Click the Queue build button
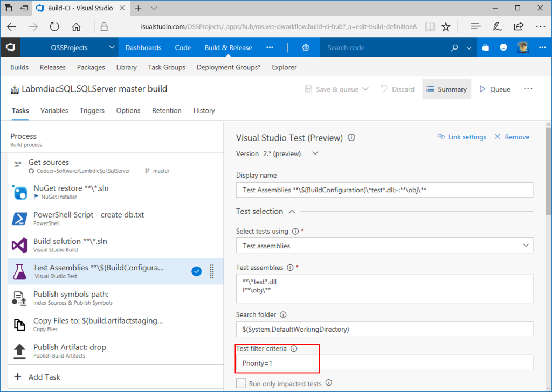 495,89
